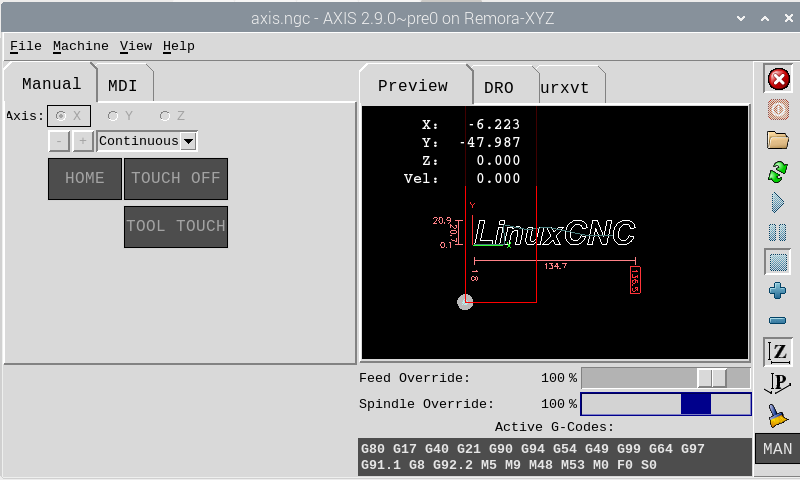This screenshot has width=800, height=480.
Task: Select the Y axis radio button
Action: [x=120, y=116]
